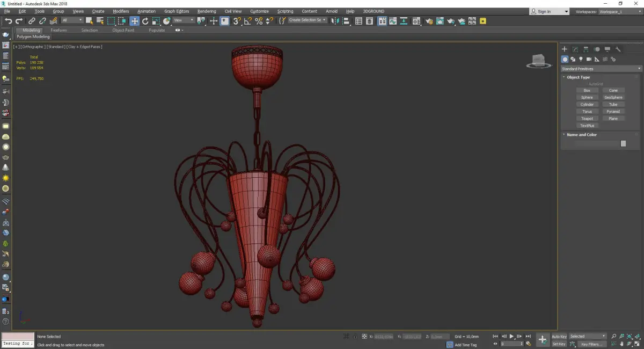The height and width of the screenshot is (349, 644).
Task: Click the Sphere primitive button
Action: click(587, 98)
